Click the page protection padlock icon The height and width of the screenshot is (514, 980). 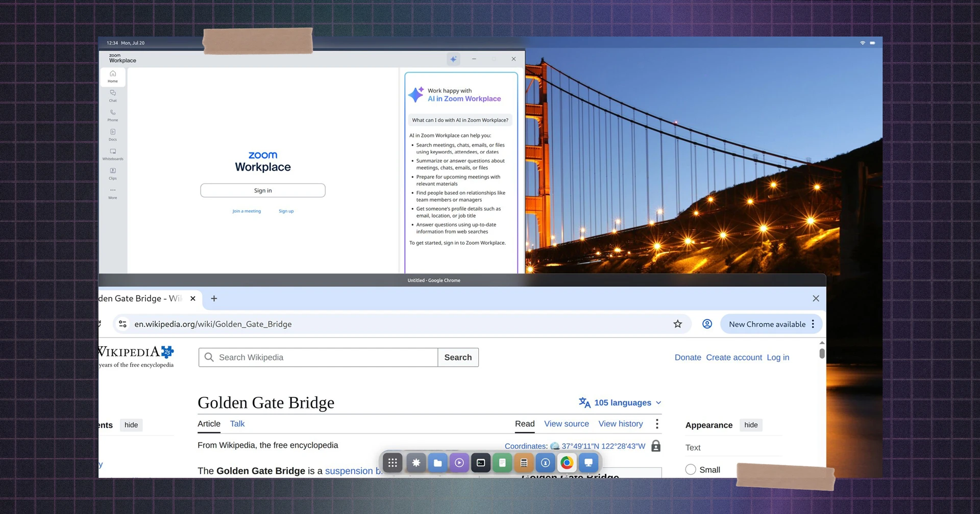click(x=656, y=446)
